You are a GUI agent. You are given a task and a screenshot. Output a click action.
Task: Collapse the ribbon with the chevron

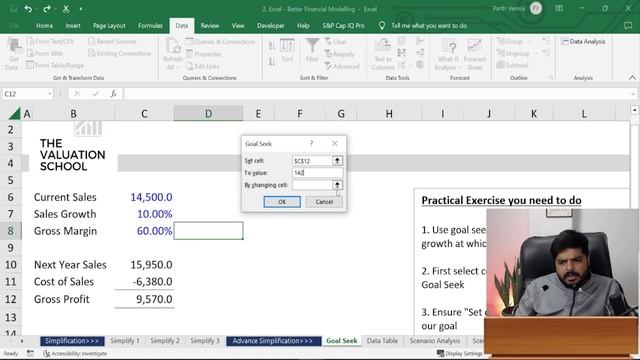(632, 78)
